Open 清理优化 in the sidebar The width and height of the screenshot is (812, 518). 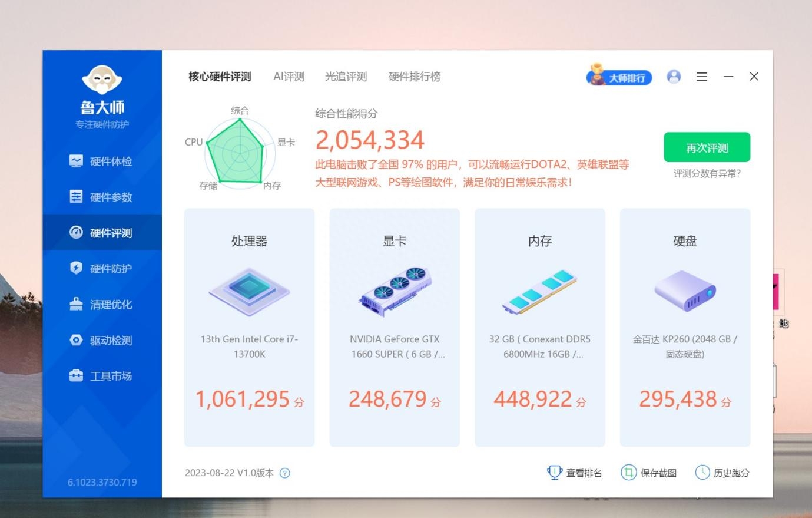(102, 304)
